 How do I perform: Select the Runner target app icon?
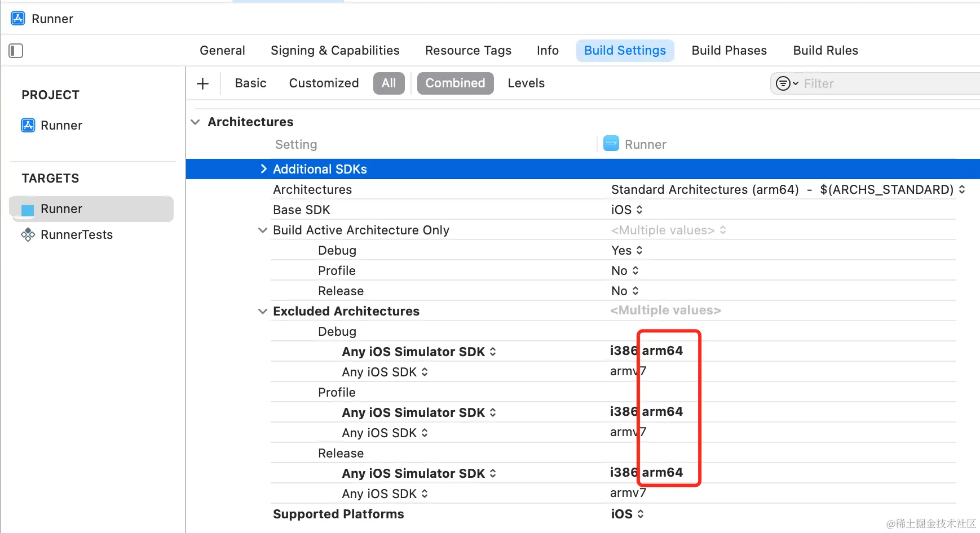coord(28,210)
